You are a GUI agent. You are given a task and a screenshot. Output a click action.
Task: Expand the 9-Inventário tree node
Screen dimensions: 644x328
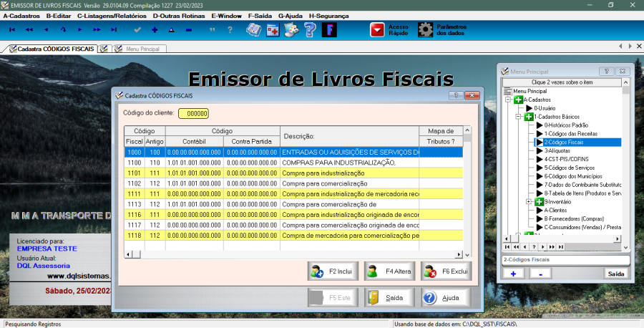tap(529, 202)
